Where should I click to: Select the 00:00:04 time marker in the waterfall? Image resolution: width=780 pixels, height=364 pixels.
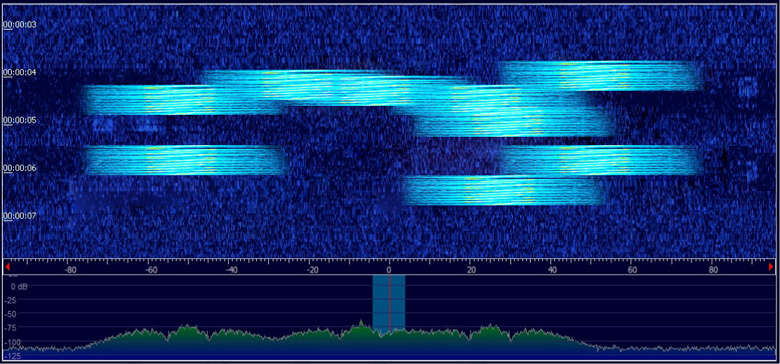pos(19,72)
